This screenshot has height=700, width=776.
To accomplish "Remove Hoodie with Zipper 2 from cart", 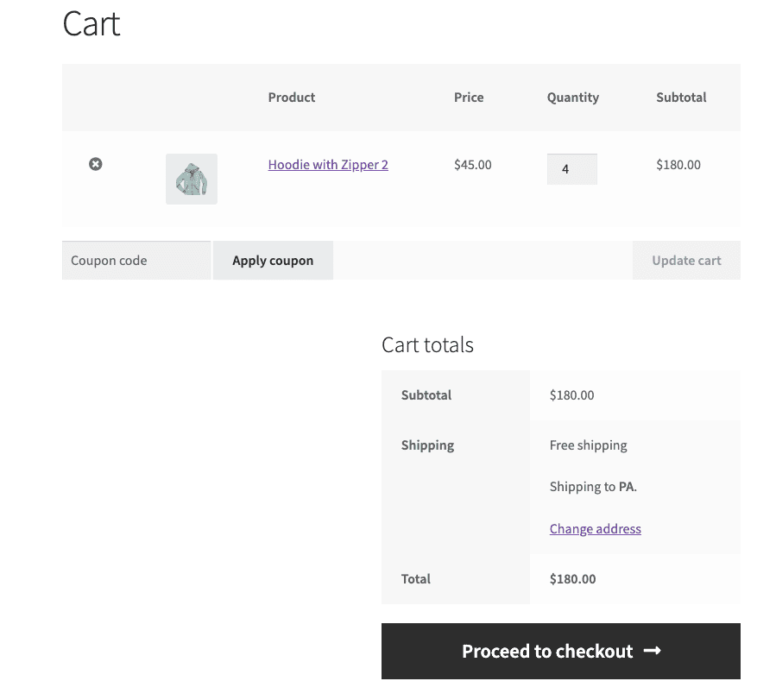I will (x=95, y=164).
